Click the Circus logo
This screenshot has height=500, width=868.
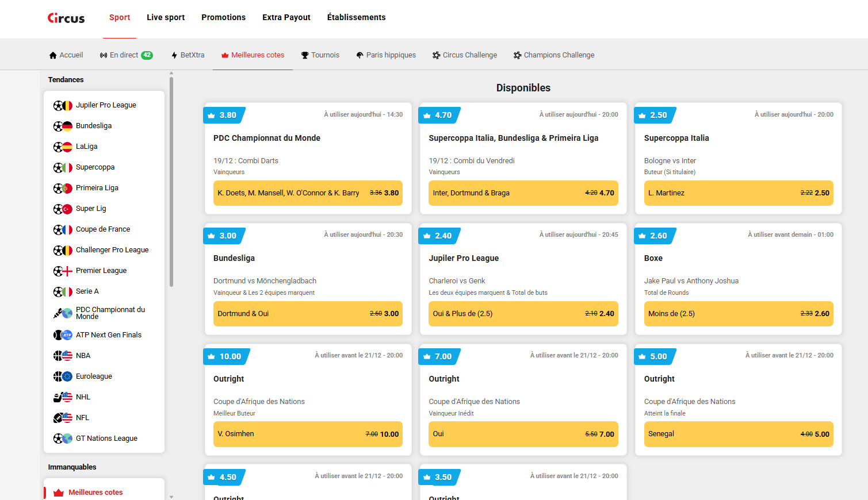pyautogui.click(x=66, y=18)
